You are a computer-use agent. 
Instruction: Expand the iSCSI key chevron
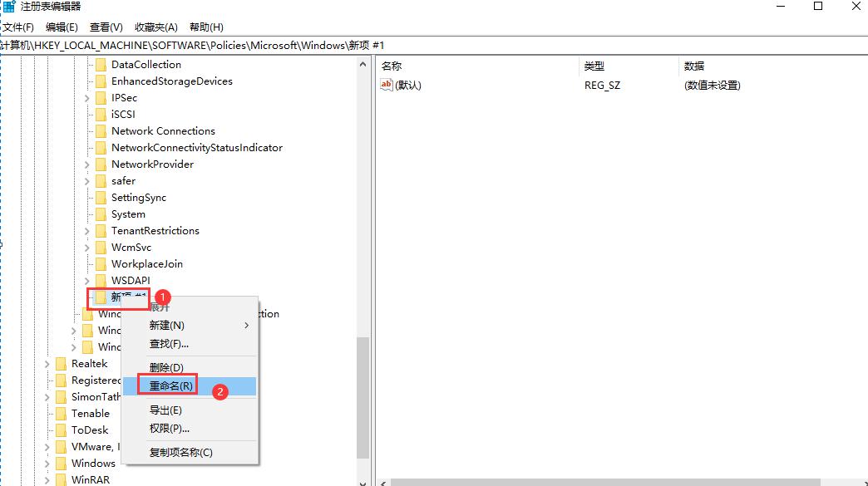[x=86, y=114]
